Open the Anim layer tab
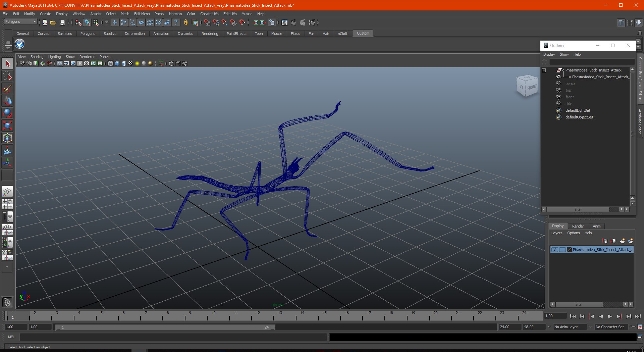 coord(597,226)
